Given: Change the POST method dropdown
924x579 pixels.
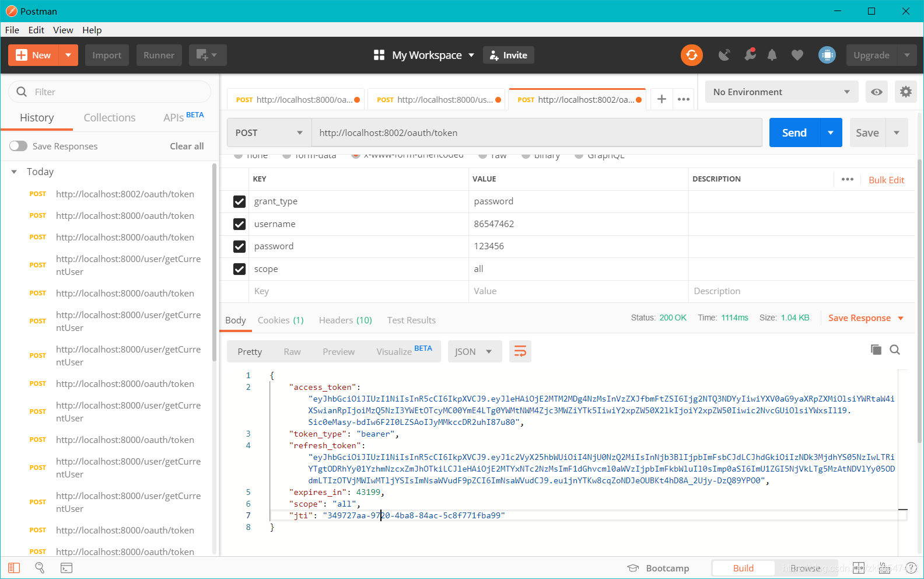Looking at the screenshot, I should (269, 132).
